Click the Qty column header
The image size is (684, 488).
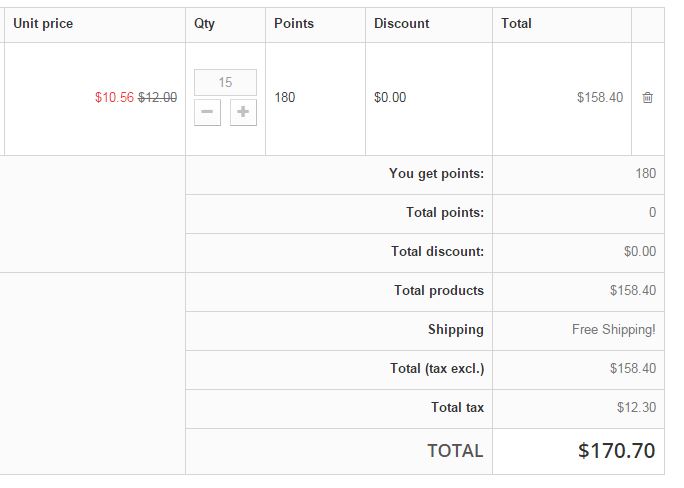pos(204,23)
